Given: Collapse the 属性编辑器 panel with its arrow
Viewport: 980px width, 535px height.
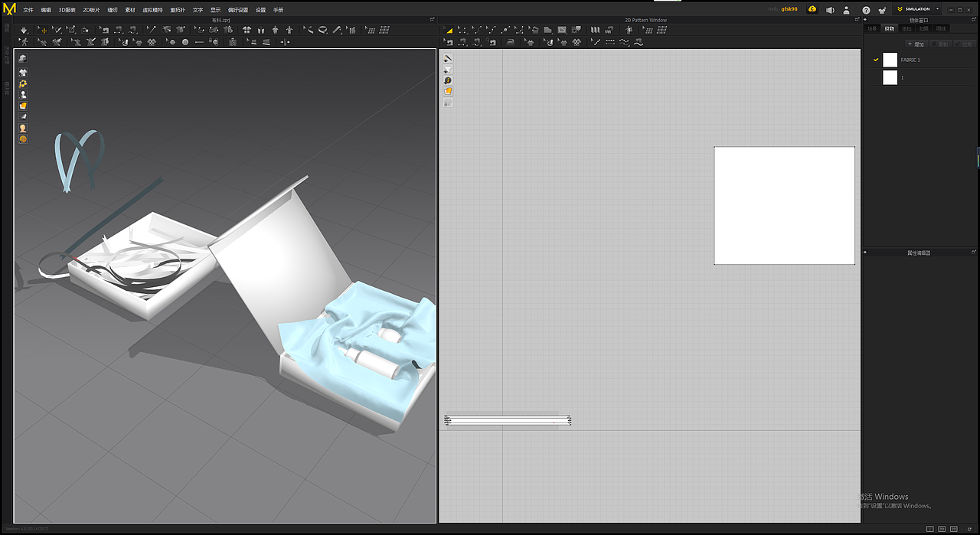Looking at the screenshot, I should (x=866, y=252).
